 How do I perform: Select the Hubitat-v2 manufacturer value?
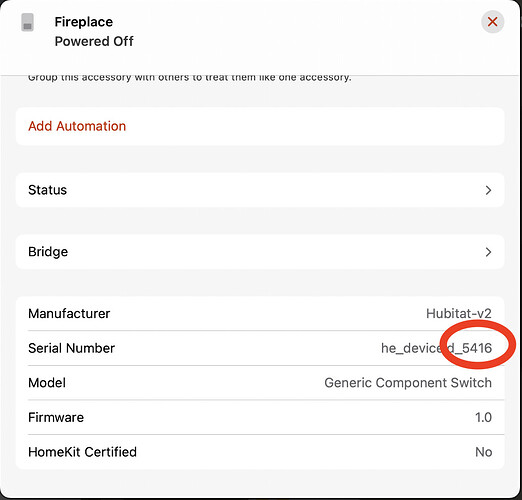click(x=459, y=314)
